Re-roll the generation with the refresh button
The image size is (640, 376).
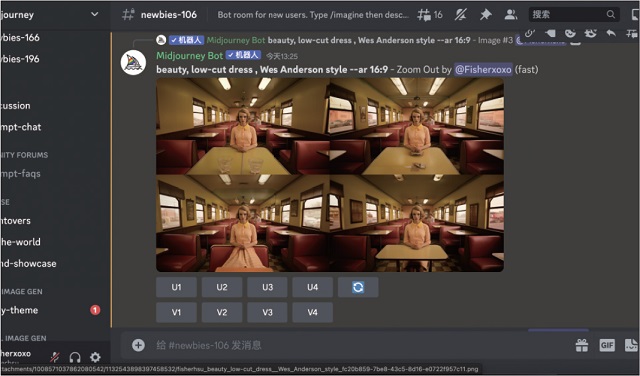(x=358, y=287)
